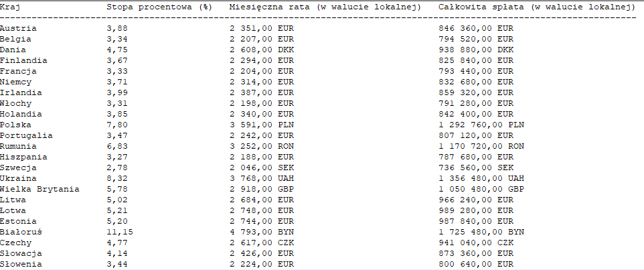
Task: Select Dania total repayment 938 880,00 DKK
Action: [475, 50]
